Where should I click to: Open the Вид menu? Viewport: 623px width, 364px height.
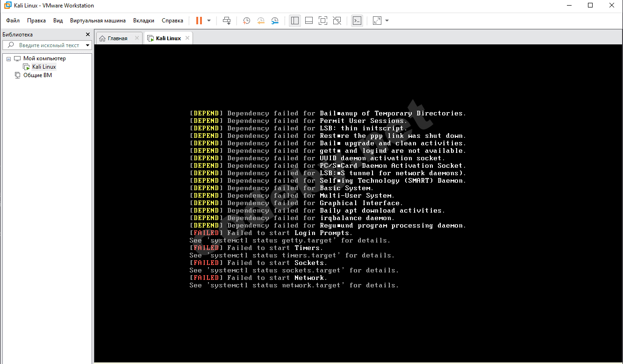click(x=58, y=21)
